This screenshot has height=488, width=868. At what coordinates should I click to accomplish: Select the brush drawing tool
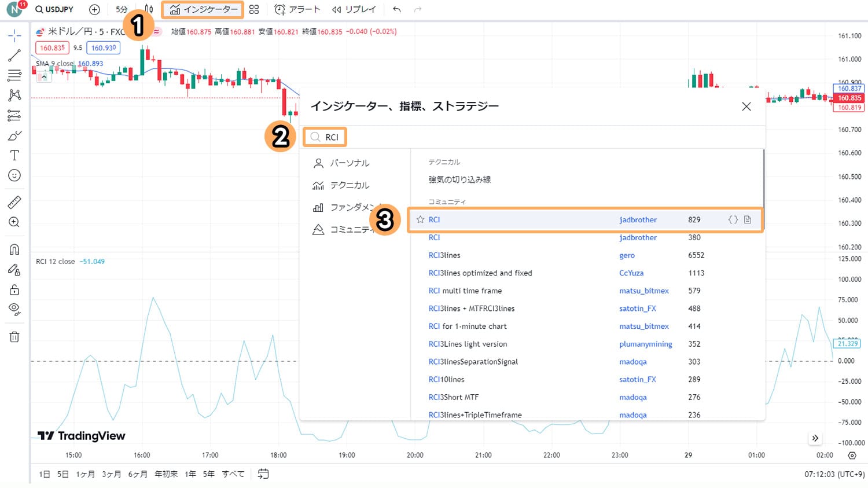click(x=14, y=135)
